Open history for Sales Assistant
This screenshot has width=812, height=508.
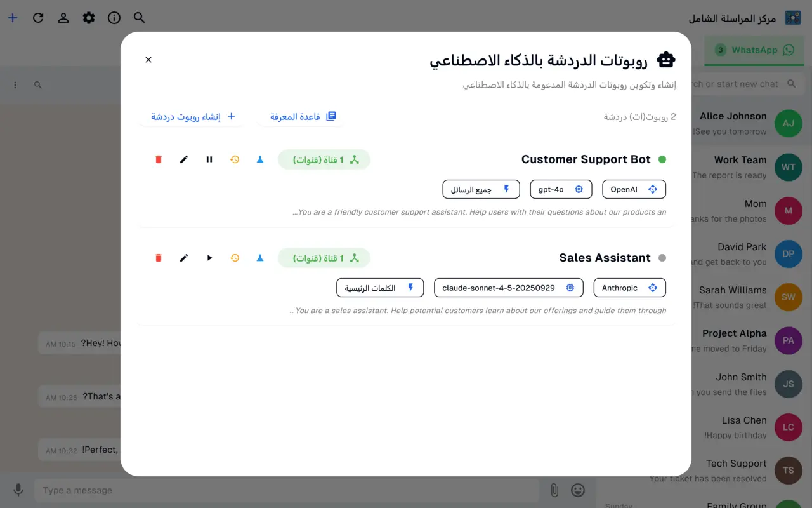pyautogui.click(x=235, y=258)
